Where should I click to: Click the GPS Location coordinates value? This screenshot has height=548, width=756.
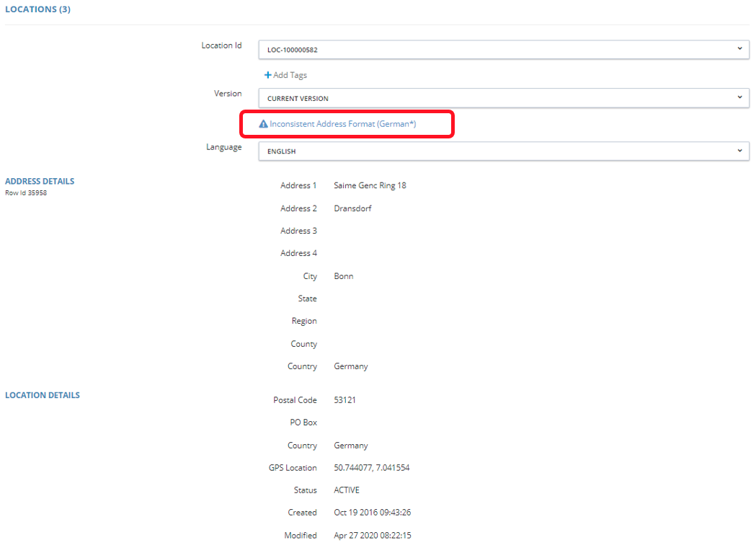click(x=372, y=468)
